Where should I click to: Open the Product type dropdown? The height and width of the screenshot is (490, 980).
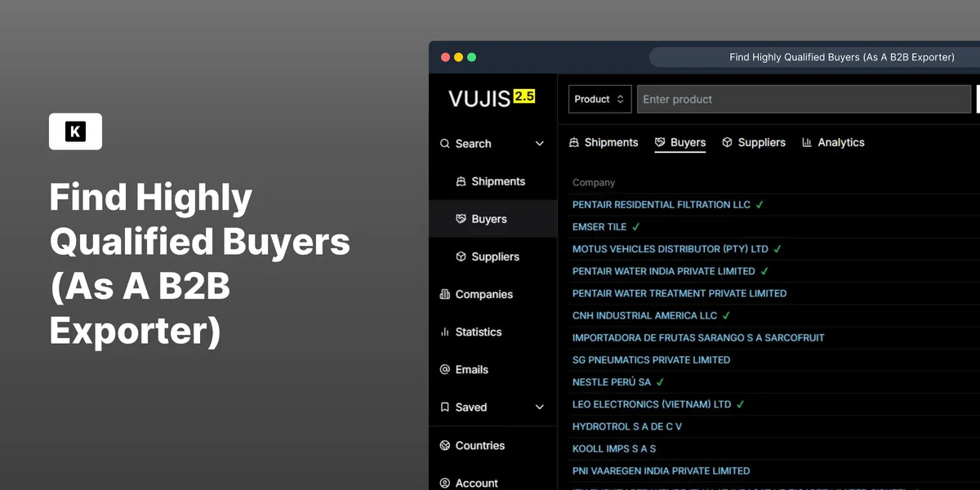pos(599,99)
